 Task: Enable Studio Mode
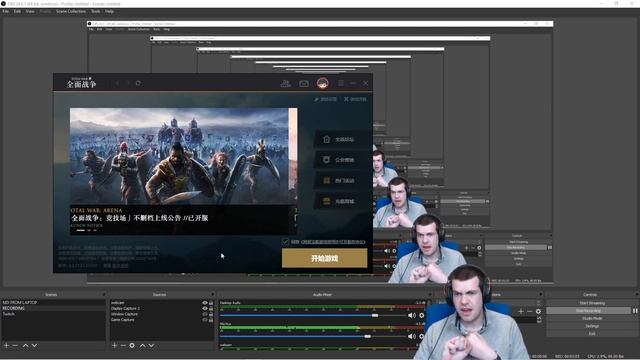click(x=592, y=318)
